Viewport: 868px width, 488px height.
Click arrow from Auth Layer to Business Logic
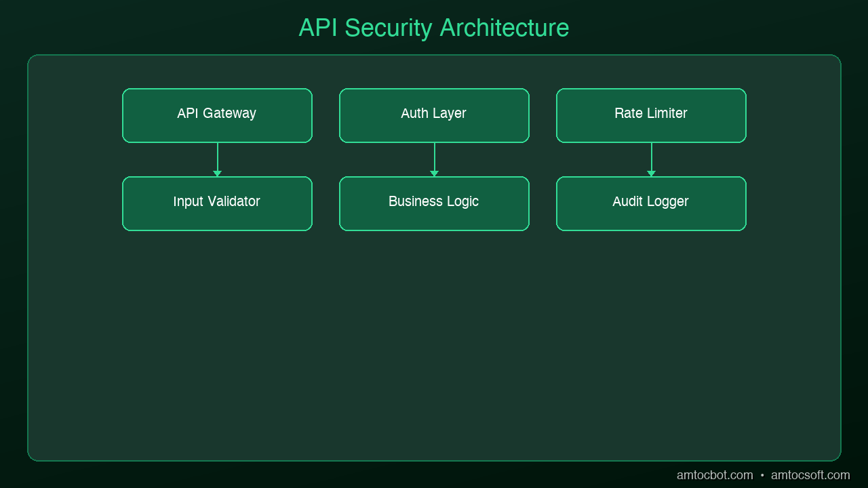(x=434, y=159)
